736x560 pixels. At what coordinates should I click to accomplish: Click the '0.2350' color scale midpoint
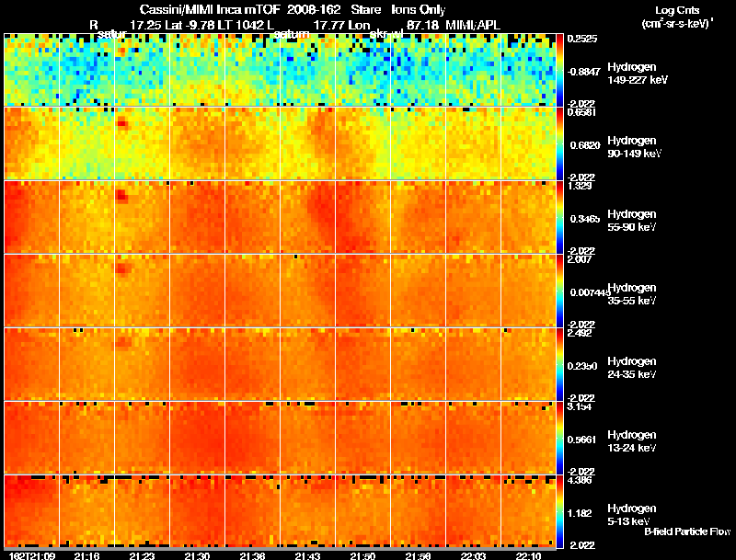pos(583,366)
